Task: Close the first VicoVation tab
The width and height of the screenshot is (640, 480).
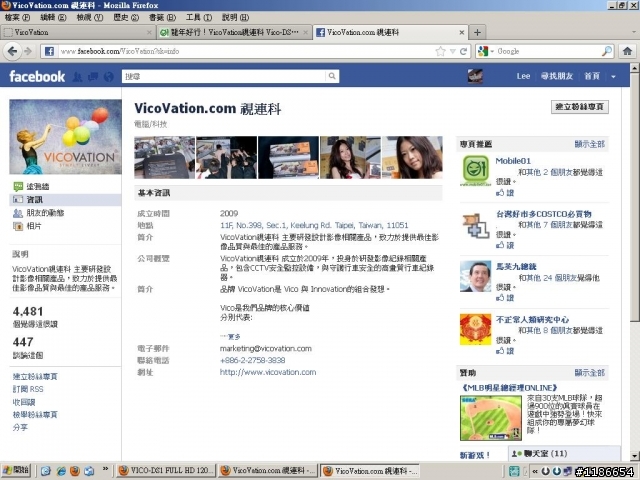Action: click(149, 32)
